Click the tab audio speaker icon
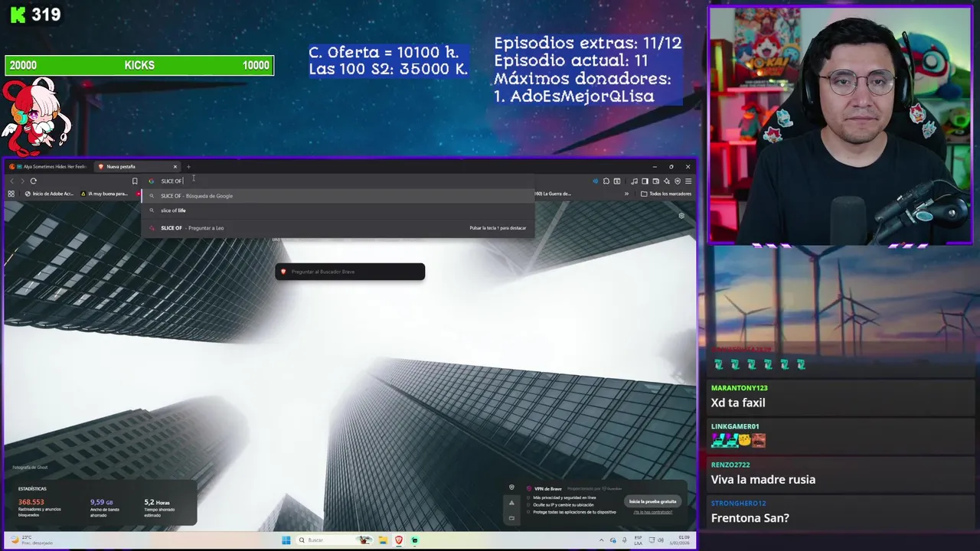The height and width of the screenshot is (551, 980). pyautogui.click(x=596, y=181)
